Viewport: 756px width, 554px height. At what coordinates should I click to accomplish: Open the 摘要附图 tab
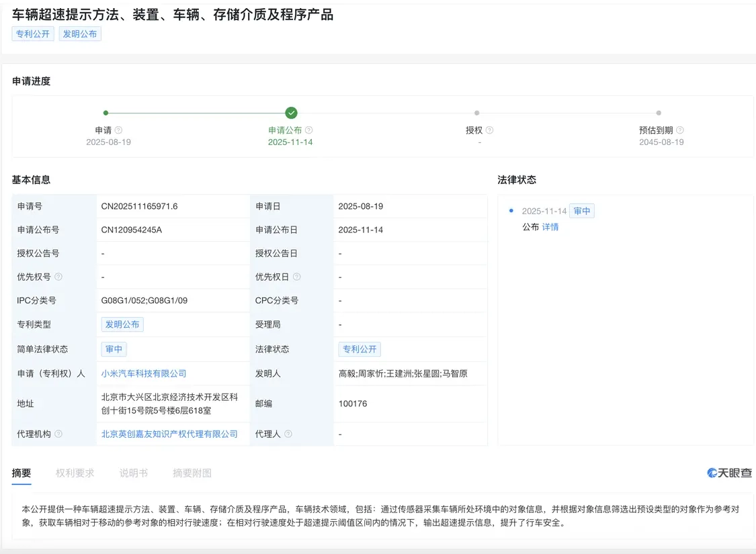(192, 473)
